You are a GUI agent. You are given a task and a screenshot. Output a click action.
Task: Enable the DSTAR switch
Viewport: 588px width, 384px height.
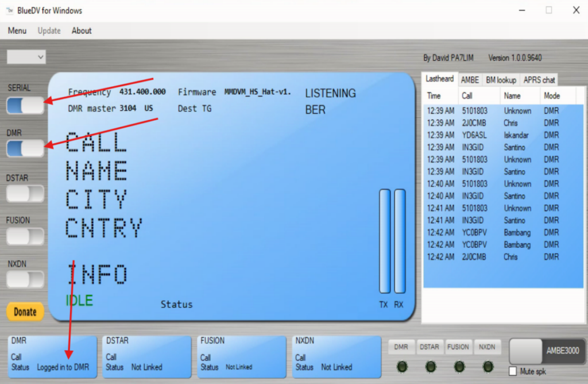[25, 193]
